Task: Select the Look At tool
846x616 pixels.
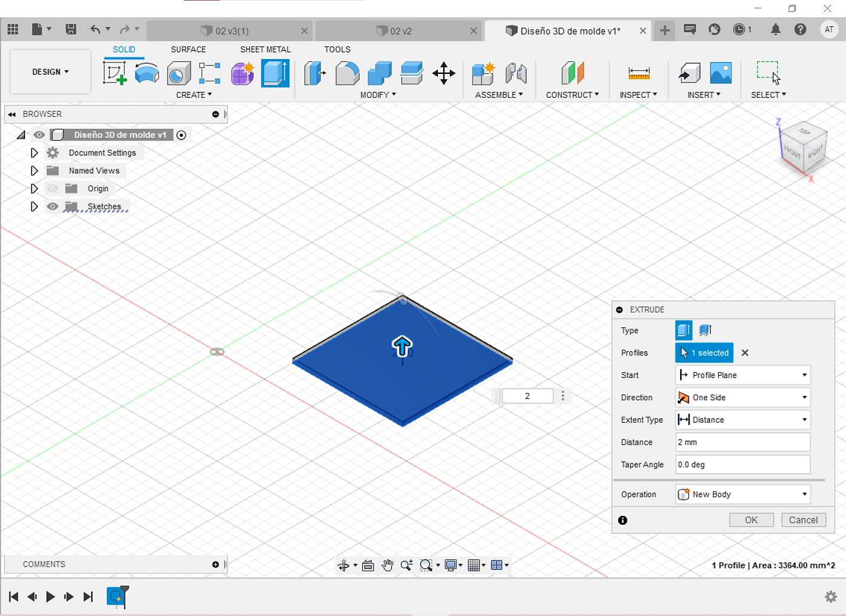Action: (368, 565)
